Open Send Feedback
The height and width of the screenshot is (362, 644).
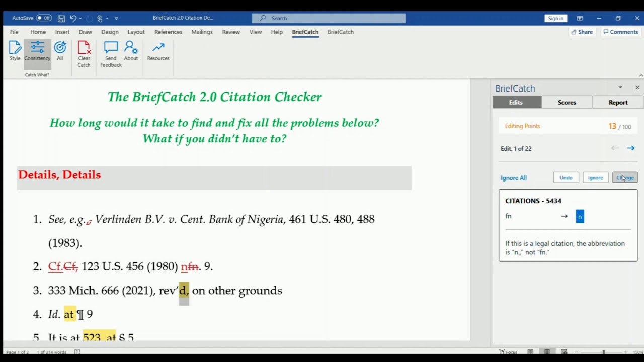(x=111, y=54)
